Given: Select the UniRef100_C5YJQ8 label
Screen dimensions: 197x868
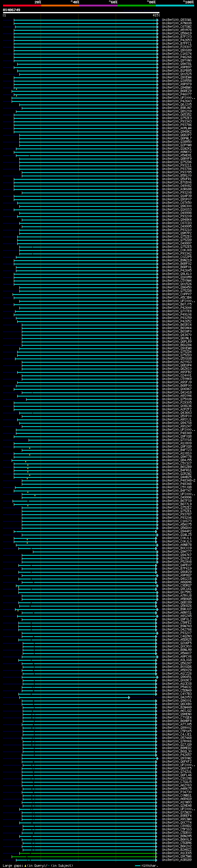Looking at the screenshot, I should [x=177, y=487].
